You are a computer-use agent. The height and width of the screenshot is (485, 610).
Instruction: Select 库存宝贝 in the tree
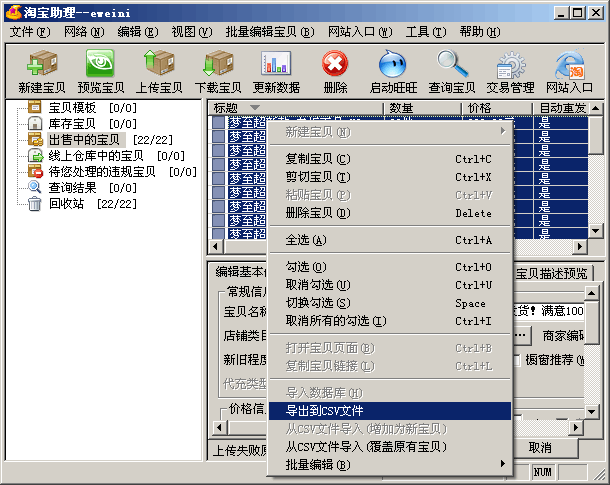point(72,124)
